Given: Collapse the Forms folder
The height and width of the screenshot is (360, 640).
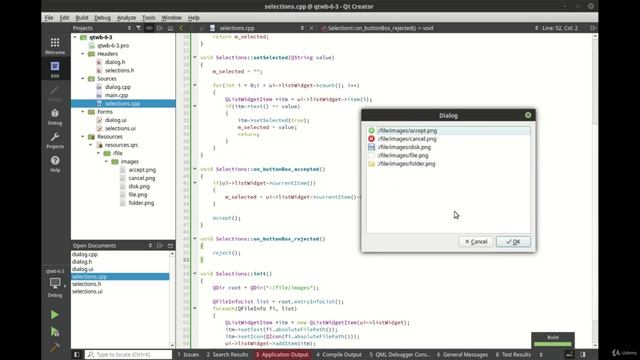Looking at the screenshot, I should (x=83, y=112).
